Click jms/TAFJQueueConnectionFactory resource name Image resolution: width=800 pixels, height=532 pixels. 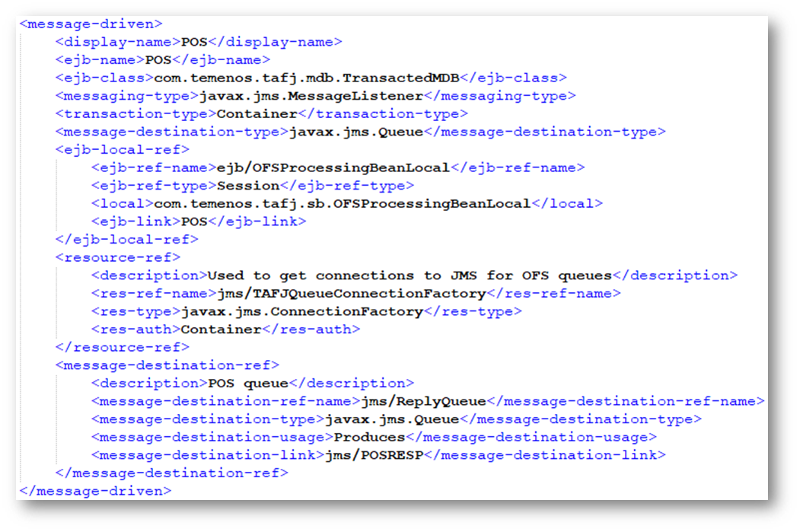[346, 294]
